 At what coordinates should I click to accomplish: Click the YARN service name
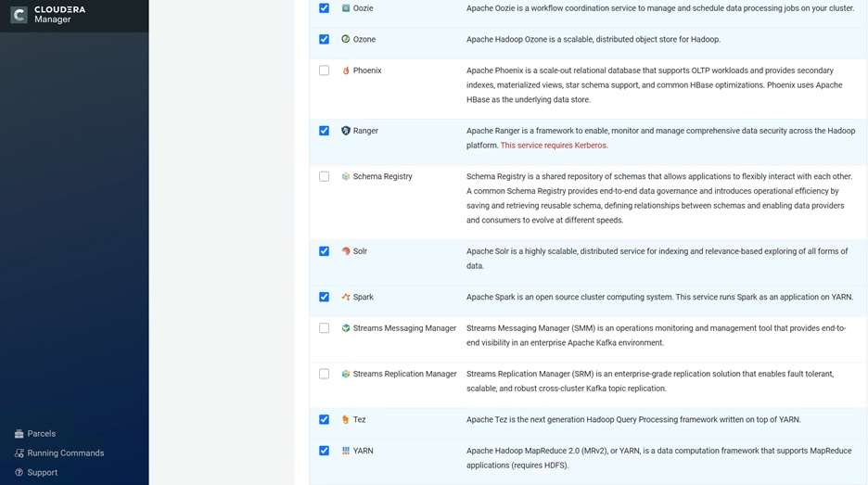tap(364, 451)
